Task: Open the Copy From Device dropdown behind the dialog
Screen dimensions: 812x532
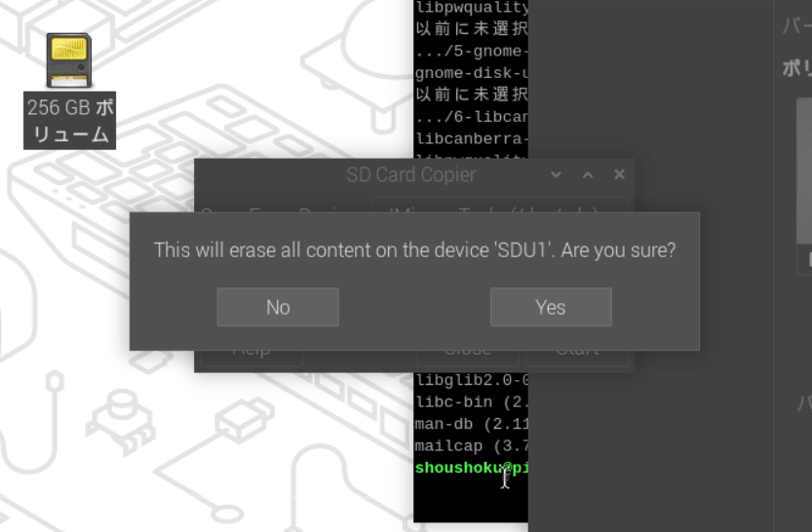Action: pyautogui.click(x=500, y=205)
